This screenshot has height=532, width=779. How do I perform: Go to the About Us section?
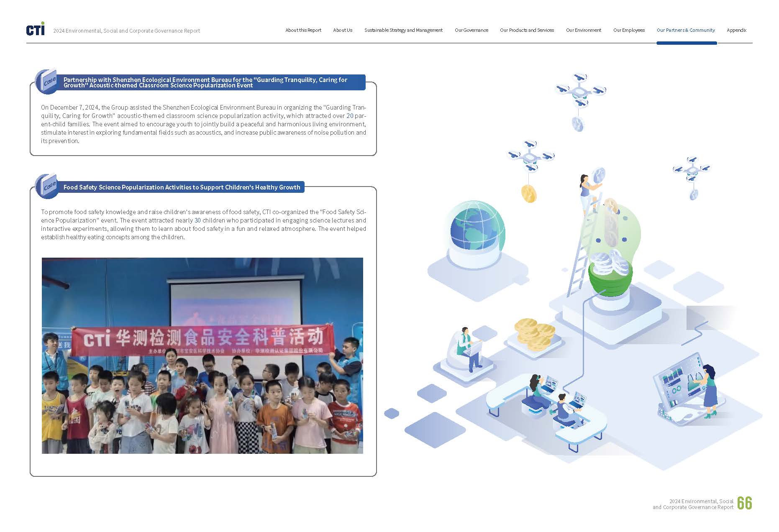click(x=343, y=30)
